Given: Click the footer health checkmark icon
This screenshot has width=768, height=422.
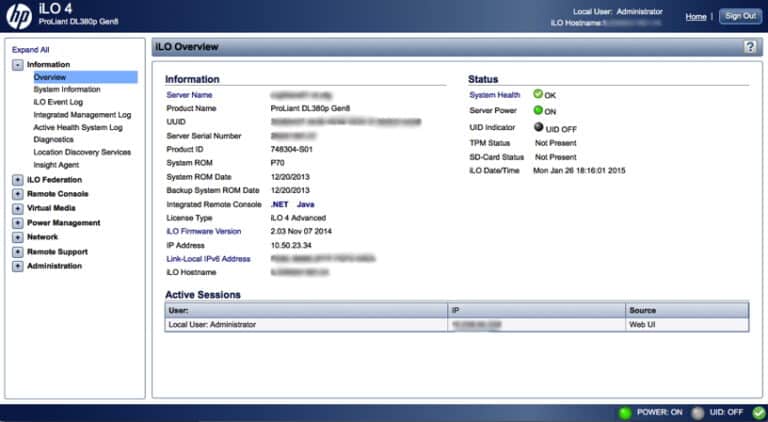Looking at the screenshot, I should point(759,413).
